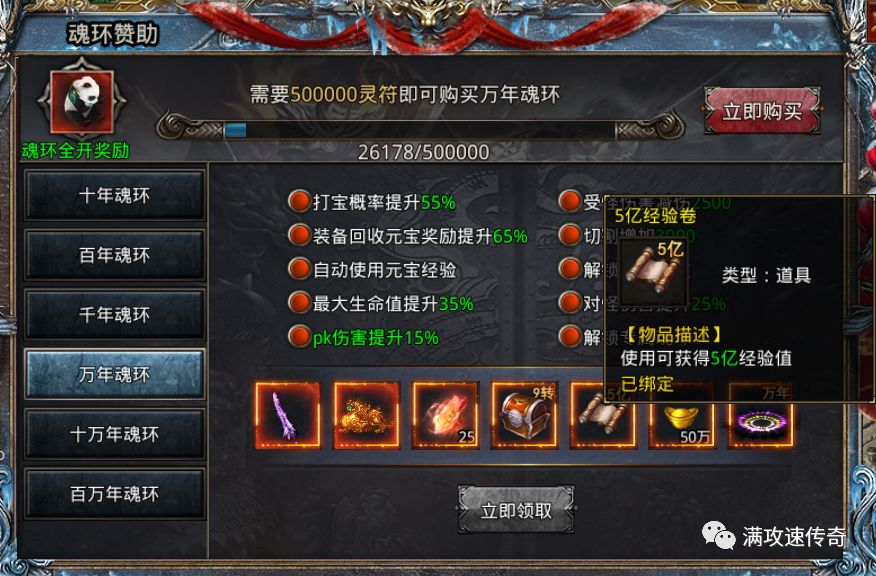
Task: Open the 百万年魂环 tab
Action: [x=115, y=494]
